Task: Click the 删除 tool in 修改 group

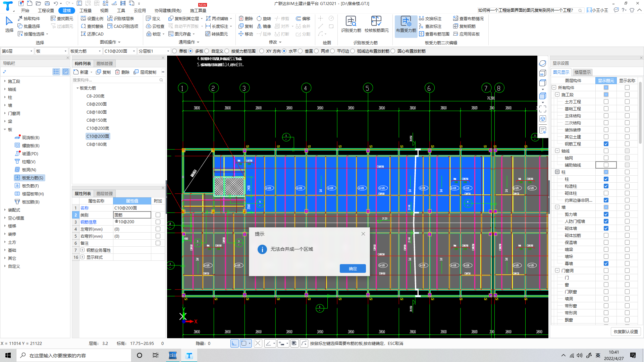Action: (x=246, y=18)
